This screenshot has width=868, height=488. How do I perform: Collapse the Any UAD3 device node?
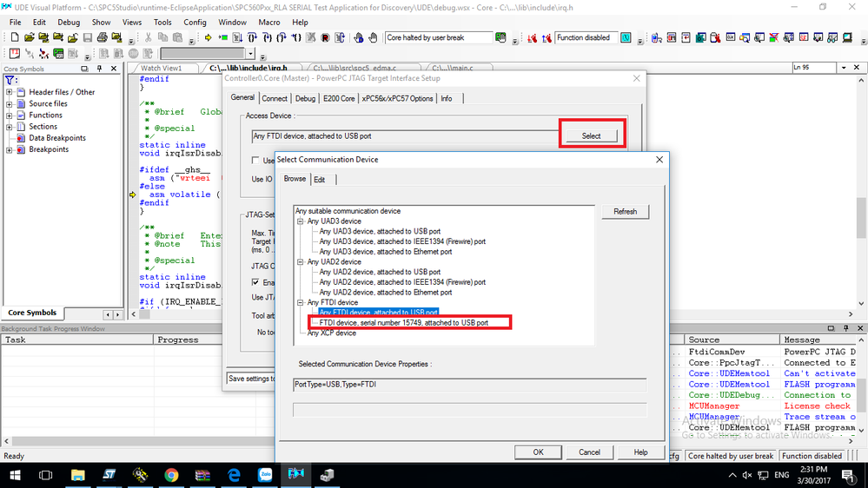coord(300,221)
